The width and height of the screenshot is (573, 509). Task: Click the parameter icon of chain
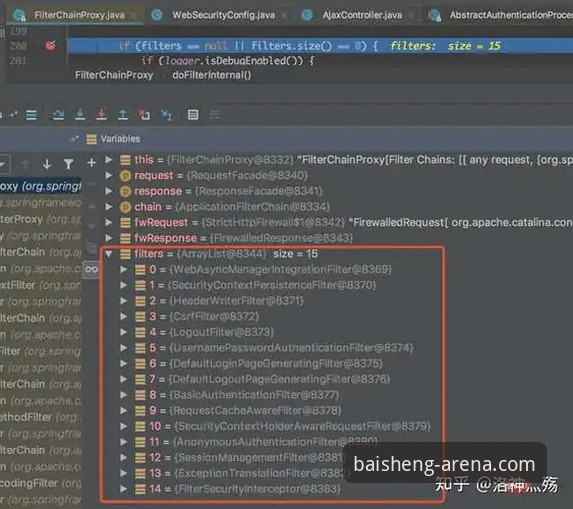point(125,207)
